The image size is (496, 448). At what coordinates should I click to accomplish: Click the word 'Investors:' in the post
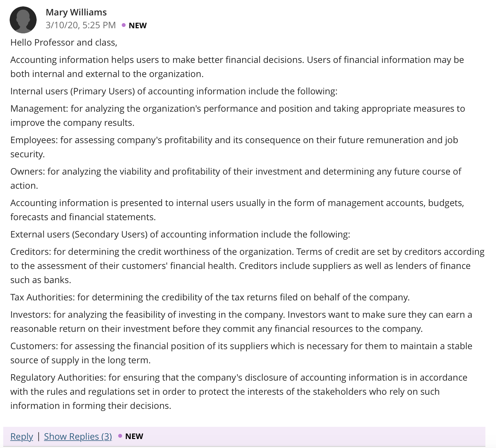tap(31, 315)
